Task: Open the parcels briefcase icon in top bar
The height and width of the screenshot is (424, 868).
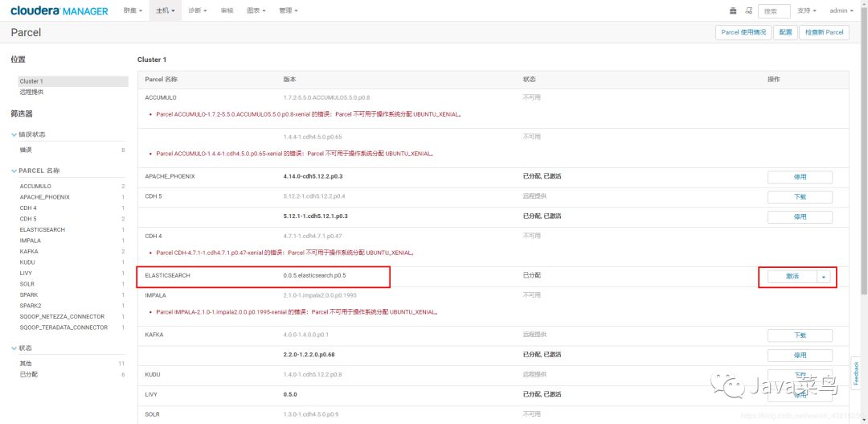Action: 734,10
